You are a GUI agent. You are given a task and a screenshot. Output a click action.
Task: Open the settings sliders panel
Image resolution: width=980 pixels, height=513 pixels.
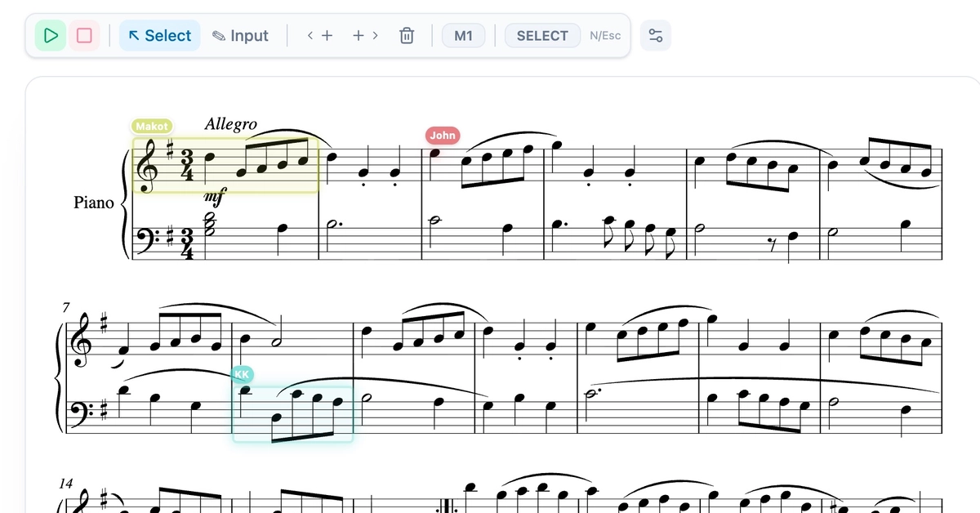coord(655,35)
